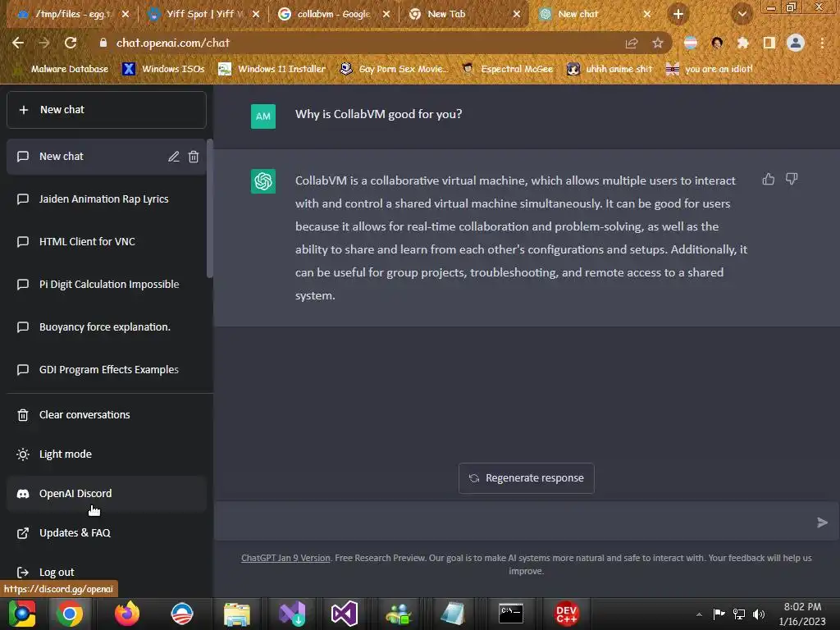Screen dimensions: 840x630
Task: Open the Pi Digit Calculation Impossible chat
Action: 107,284
